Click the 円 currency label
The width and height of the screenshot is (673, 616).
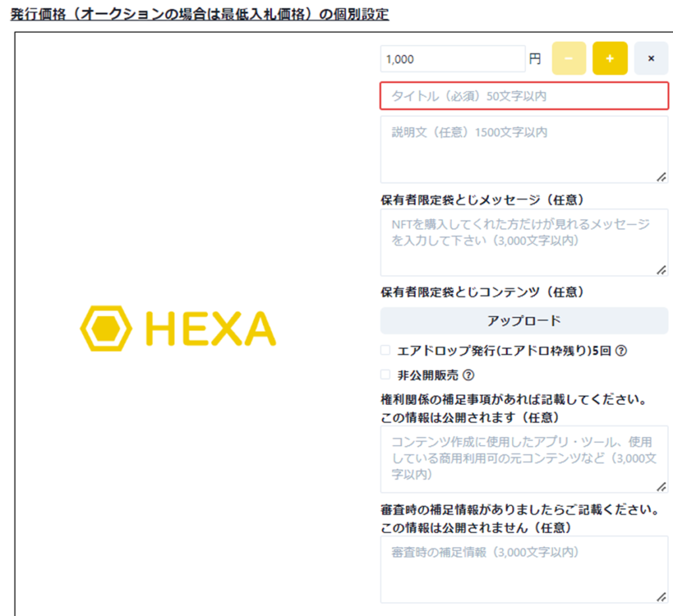click(x=535, y=59)
